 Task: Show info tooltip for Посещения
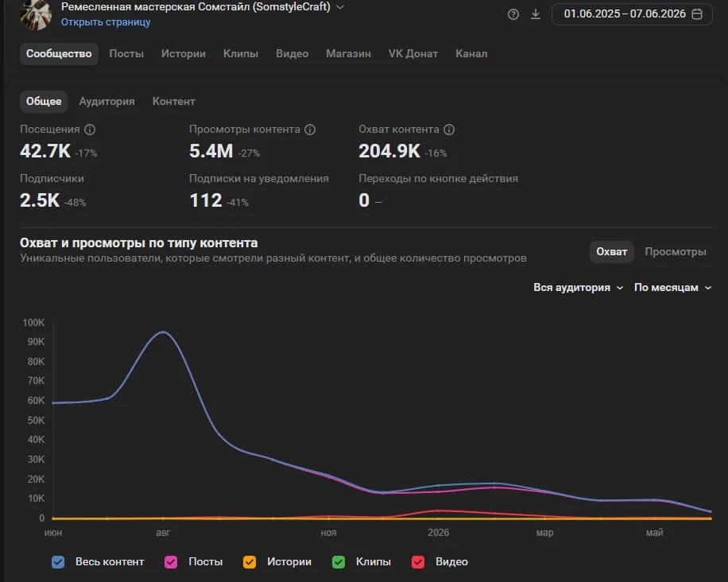pyautogui.click(x=90, y=130)
